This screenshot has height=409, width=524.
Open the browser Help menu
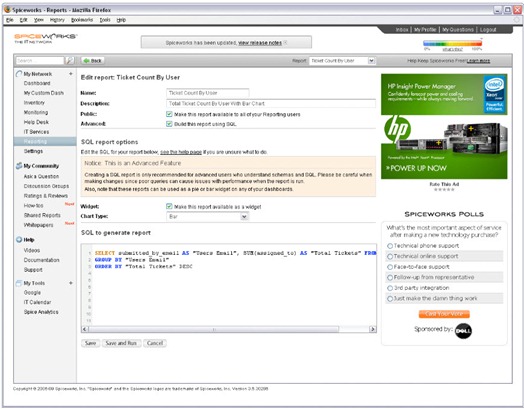[x=121, y=20]
